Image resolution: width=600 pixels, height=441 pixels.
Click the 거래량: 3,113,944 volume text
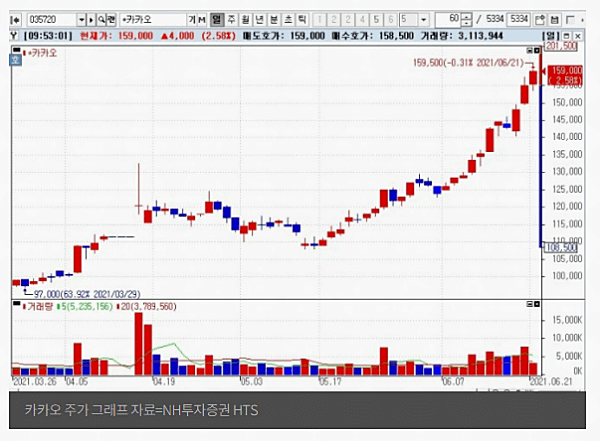pyautogui.click(x=462, y=36)
